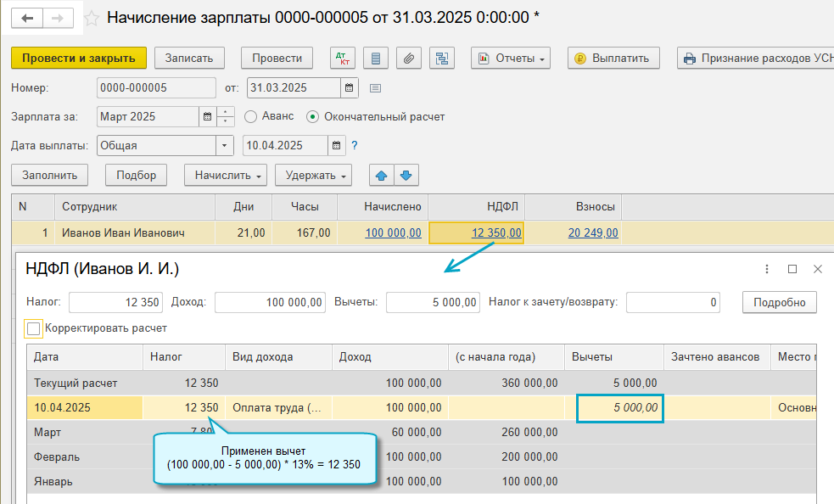This screenshot has width=834, height=504.
Task: Open calendar for salary month Март 2025
Action: click(x=207, y=116)
